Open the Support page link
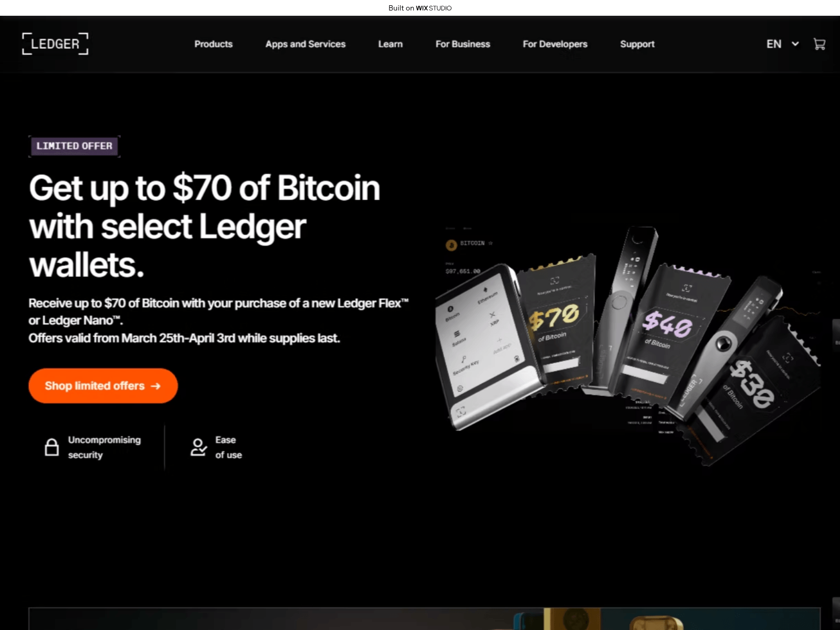This screenshot has height=630, width=840. click(x=637, y=44)
